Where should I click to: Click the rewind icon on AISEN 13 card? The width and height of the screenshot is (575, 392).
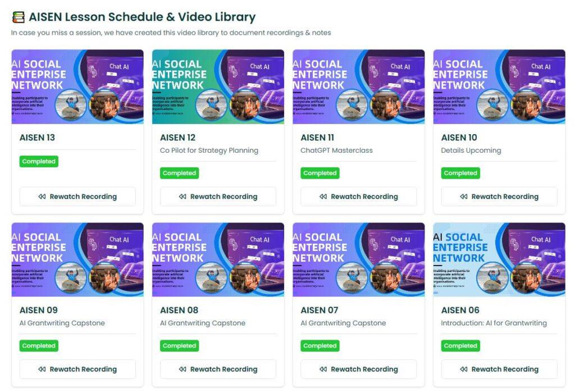[x=42, y=197]
